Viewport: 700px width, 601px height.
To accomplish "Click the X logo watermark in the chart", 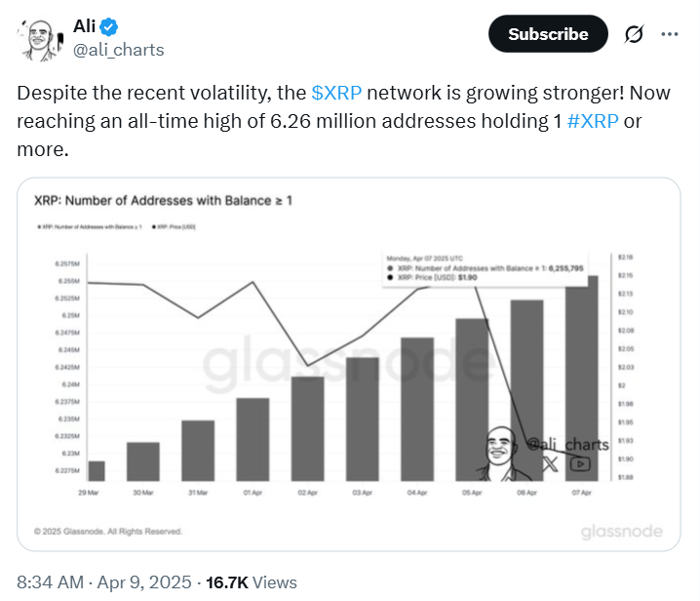I will (550, 464).
